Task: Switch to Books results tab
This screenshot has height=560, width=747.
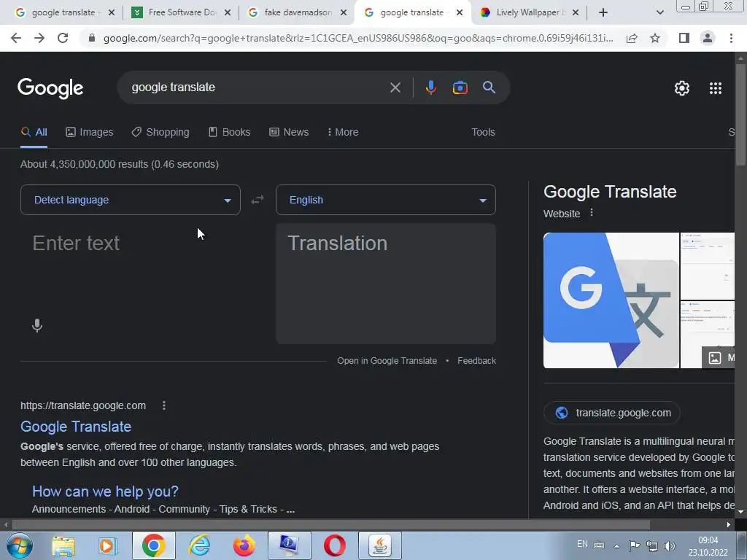Action: click(230, 133)
